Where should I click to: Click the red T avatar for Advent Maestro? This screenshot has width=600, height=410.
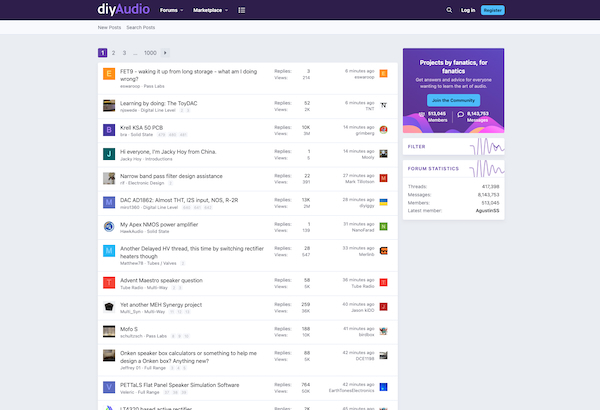pos(109,283)
